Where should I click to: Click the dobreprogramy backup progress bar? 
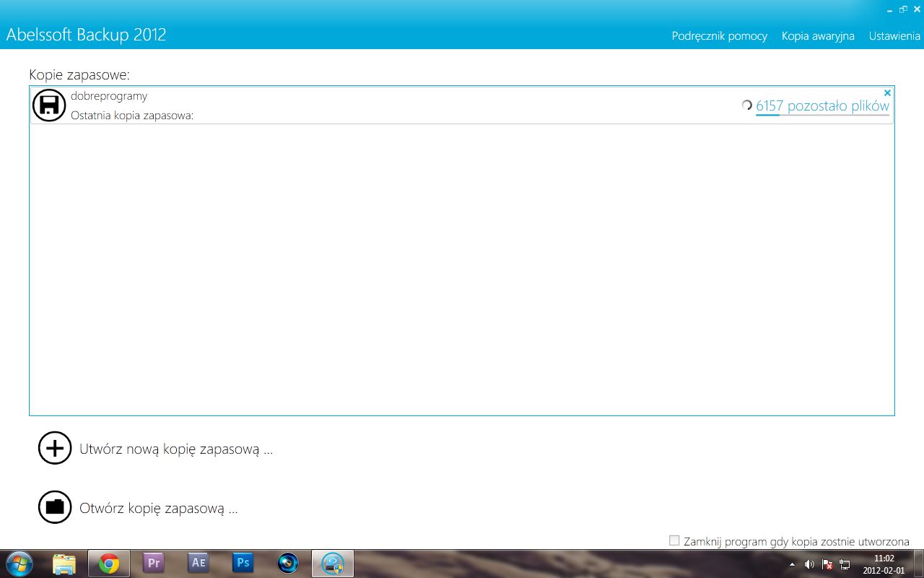point(822,115)
